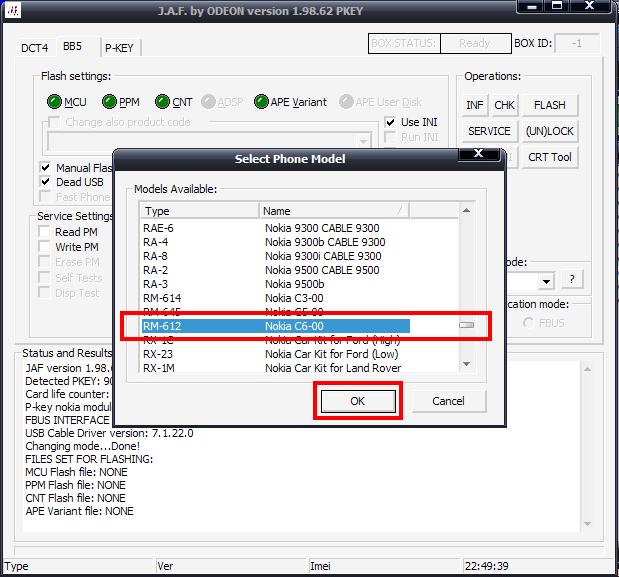The width and height of the screenshot is (619, 577).
Task: Cancel the Select Phone Model dialog
Action: tap(448, 401)
